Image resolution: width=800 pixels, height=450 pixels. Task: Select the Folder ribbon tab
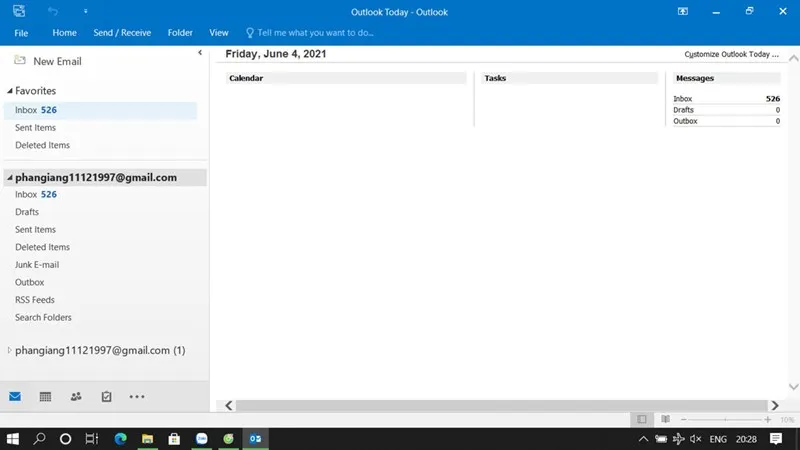coord(180,33)
